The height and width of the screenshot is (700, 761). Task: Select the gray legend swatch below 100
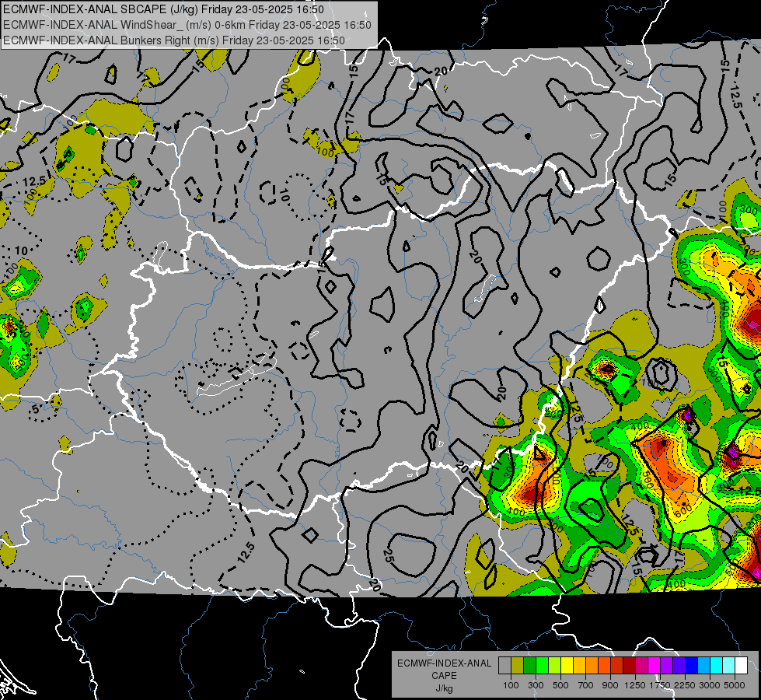tap(504, 666)
